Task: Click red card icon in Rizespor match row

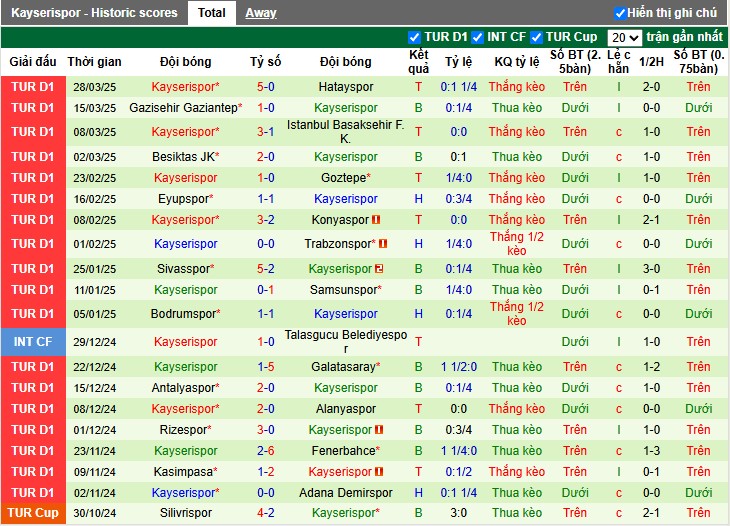Action: tap(379, 430)
